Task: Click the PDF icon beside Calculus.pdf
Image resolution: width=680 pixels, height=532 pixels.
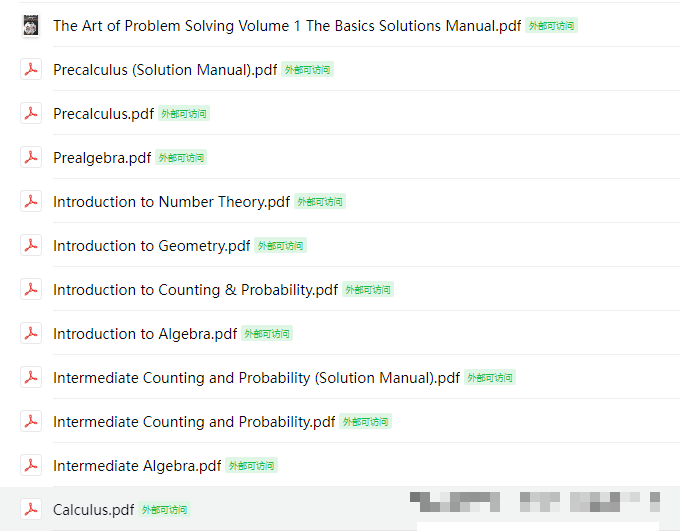Action: tap(31, 509)
